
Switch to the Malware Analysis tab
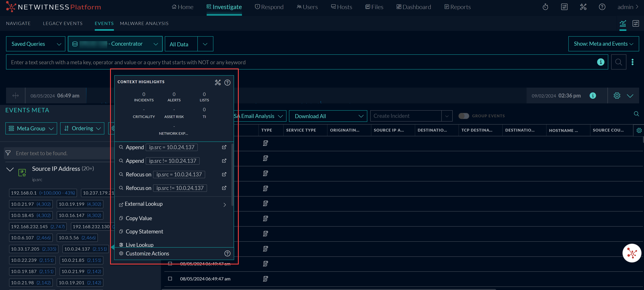point(144,23)
